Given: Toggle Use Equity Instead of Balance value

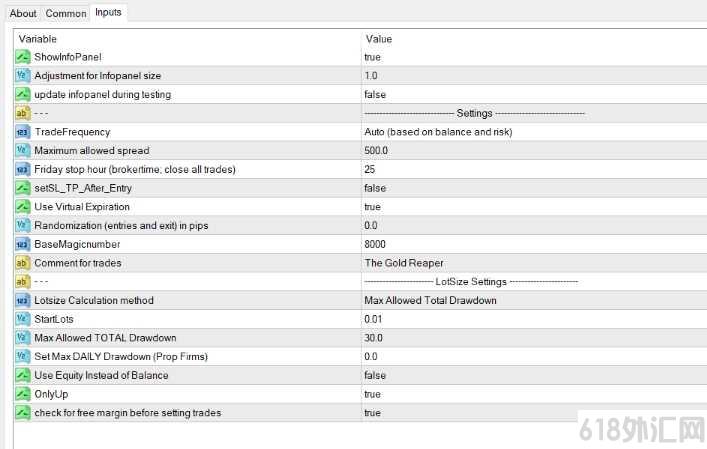Looking at the screenshot, I should click(x=534, y=375).
